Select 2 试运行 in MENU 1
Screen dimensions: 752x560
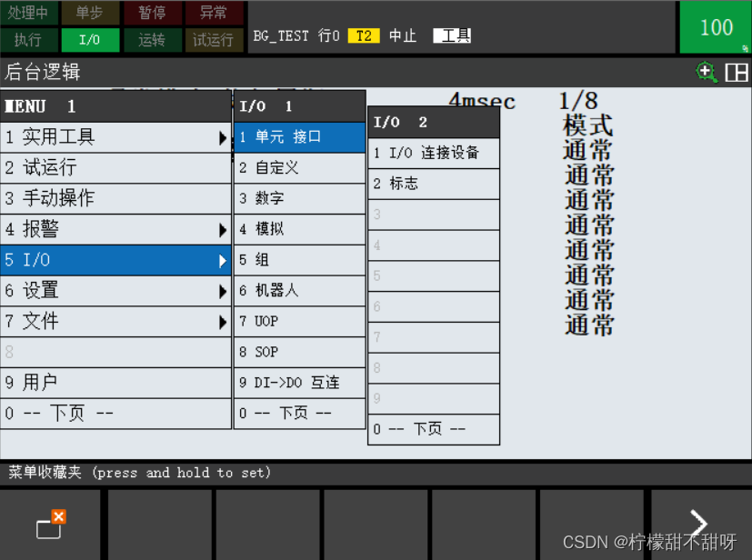pyautogui.click(x=115, y=168)
